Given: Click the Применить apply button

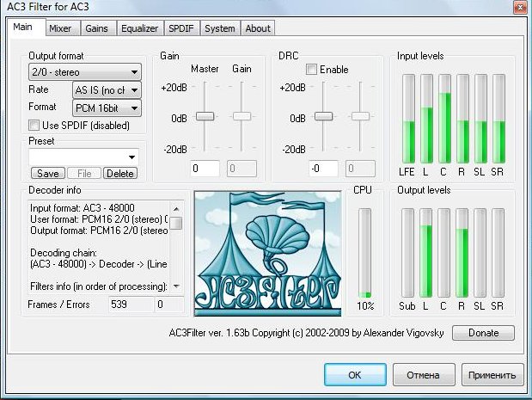Looking at the screenshot, I should click(492, 375).
